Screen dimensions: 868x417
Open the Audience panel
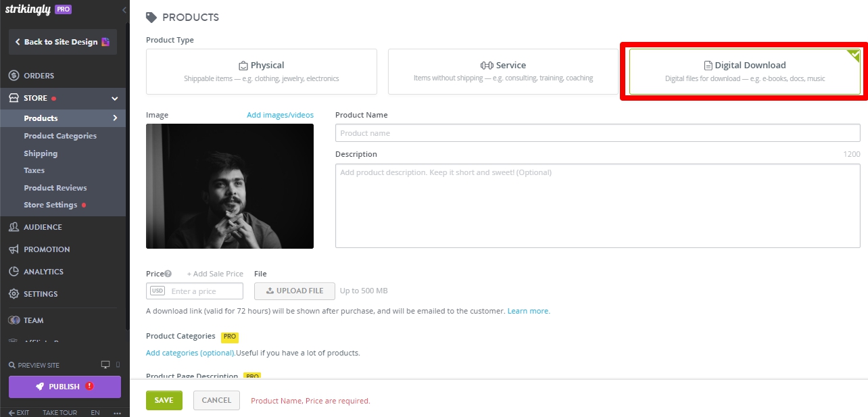coord(42,227)
